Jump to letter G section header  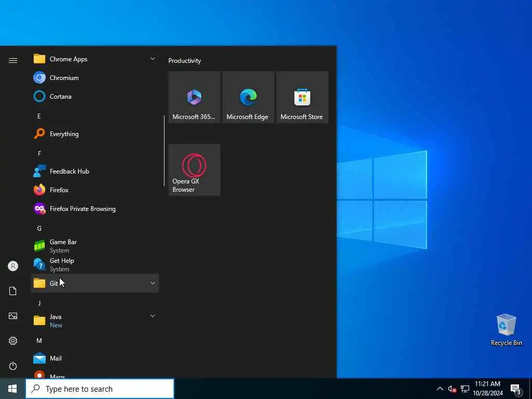pos(39,229)
